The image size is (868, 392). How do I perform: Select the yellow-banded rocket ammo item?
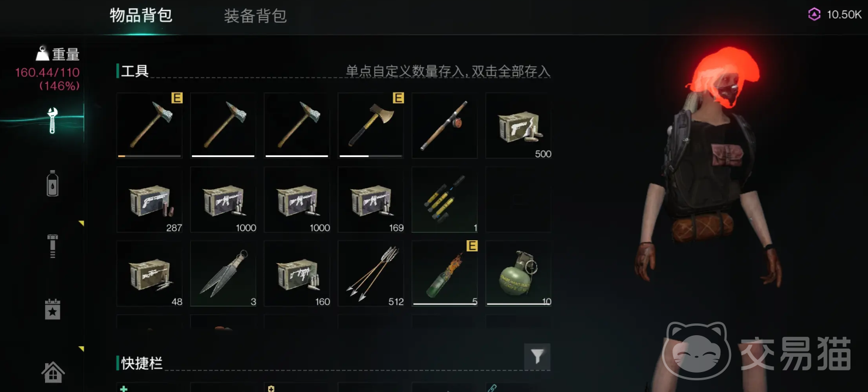click(444, 199)
